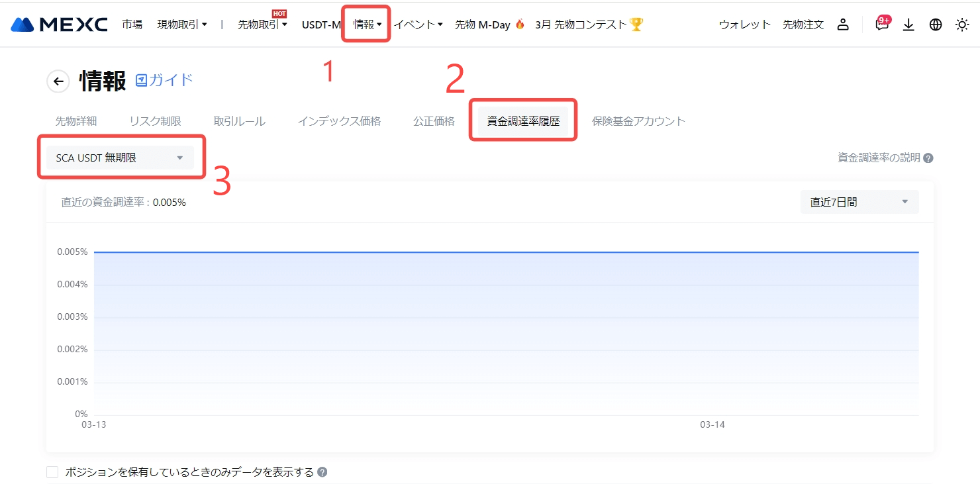The width and height of the screenshot is (980, 484).
Task: Expand the 現物取引 menu
Action: pos(182,24)
